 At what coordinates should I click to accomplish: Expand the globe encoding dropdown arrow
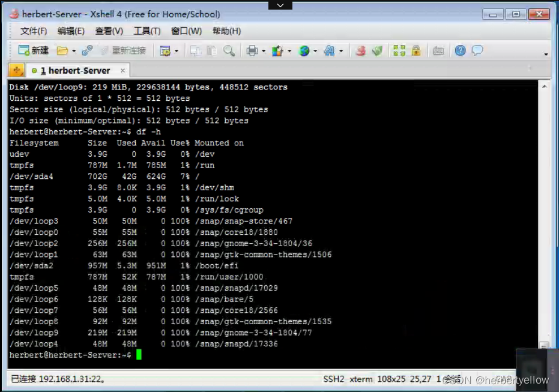[x=315, y=51]
